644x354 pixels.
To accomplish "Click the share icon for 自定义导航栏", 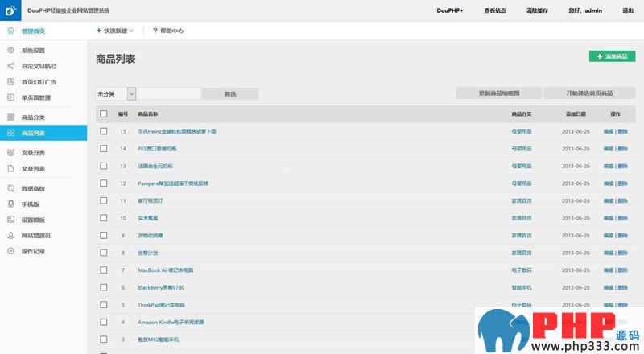I will click(x=11, y=66).
